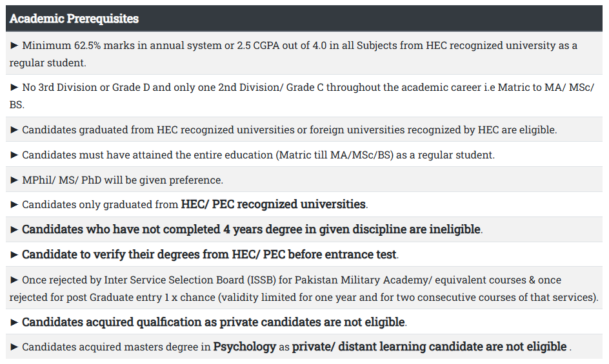
Task: Click arrow bullet beside entire education row
Action: coord(15,155)
